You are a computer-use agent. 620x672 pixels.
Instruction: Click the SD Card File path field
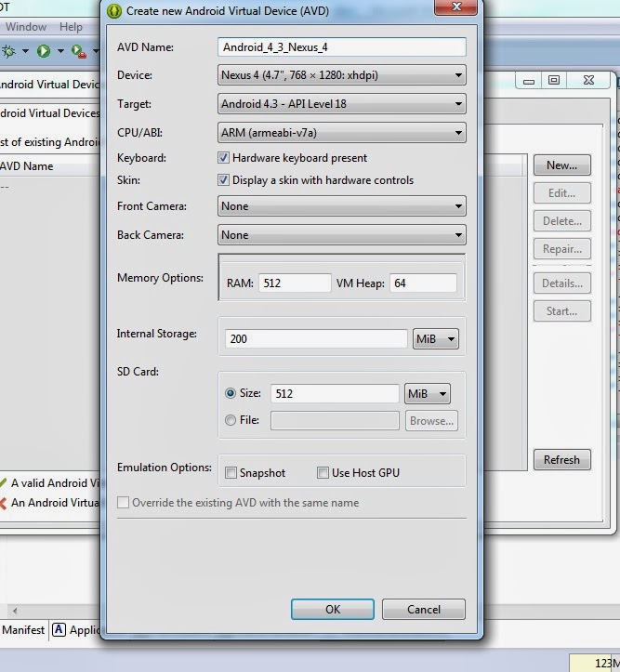point(335,421)
